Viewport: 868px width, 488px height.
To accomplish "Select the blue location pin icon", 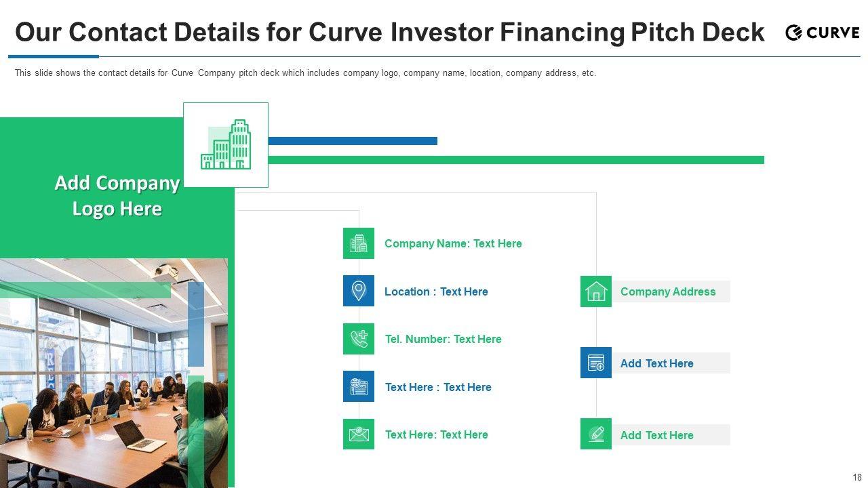I will (x=359, y=291).
